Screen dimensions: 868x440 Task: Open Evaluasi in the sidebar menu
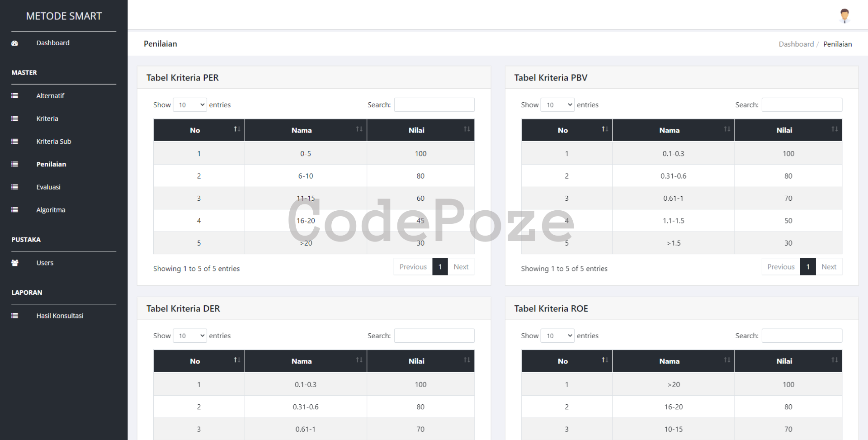48,187
